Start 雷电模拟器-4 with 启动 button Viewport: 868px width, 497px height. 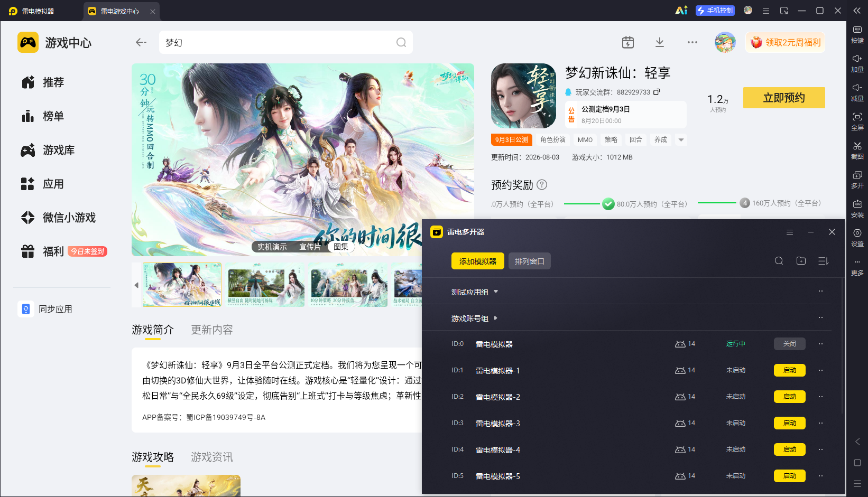[790, 449]
